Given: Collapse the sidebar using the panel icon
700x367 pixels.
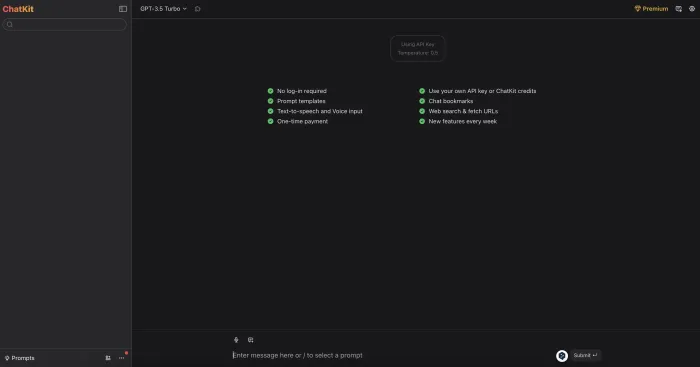Looking at the screenshot, I should (123, 9).
